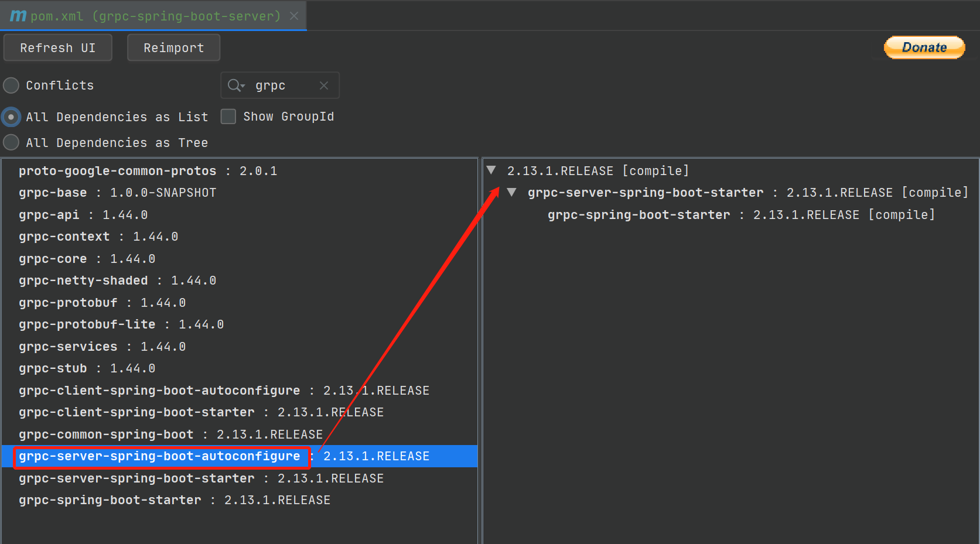The image size is (980, 544).
Task: Open the pom.xml (grpc-spring-boot-server) tab
Action: click(153, 16)
